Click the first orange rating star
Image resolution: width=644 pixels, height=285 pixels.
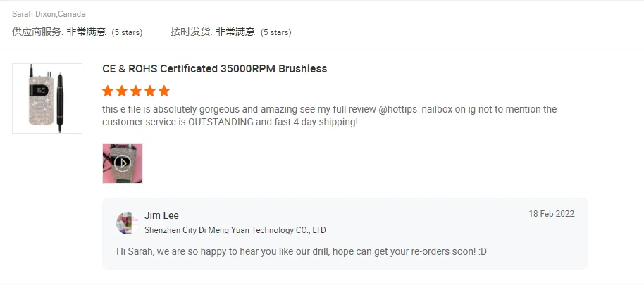pyautogui.click(x=108, y=91)
